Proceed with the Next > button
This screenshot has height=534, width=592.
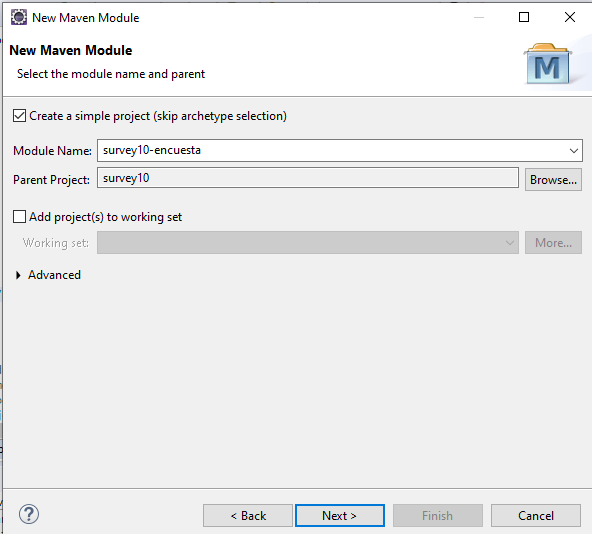[340, 515]
